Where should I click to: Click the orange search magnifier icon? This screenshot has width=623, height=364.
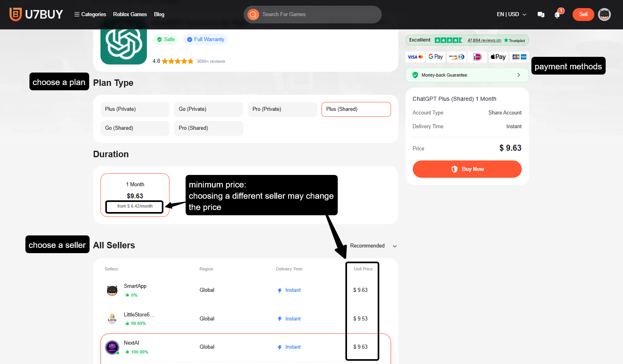(x=253, y=15)
